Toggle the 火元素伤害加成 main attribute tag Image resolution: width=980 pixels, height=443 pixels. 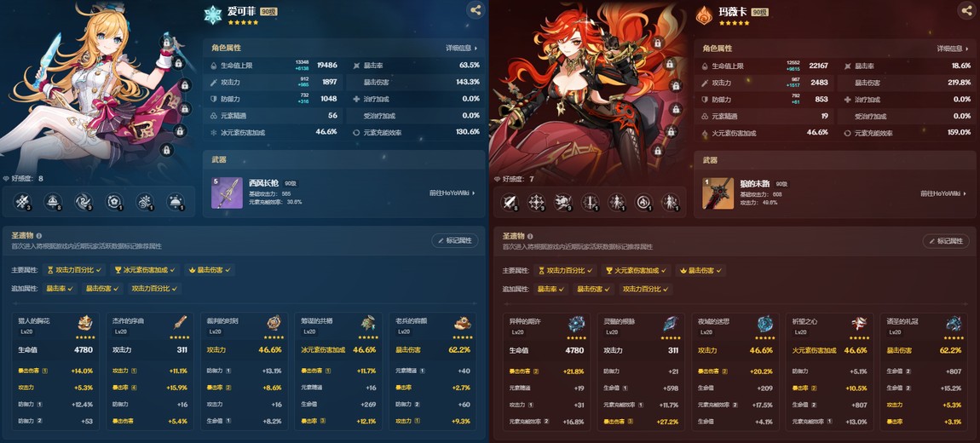637,271
